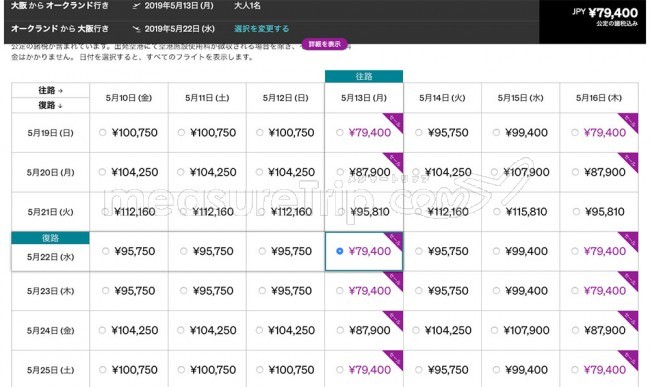Select ¥104,250 fare for May 12 outbound, May 24 return
650x387 pixels.
(285, 330)
